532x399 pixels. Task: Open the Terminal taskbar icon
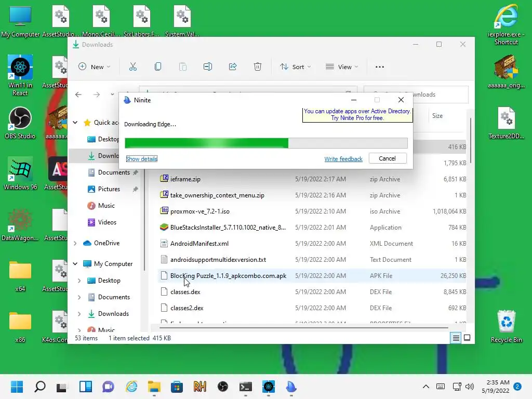(245, 387)
